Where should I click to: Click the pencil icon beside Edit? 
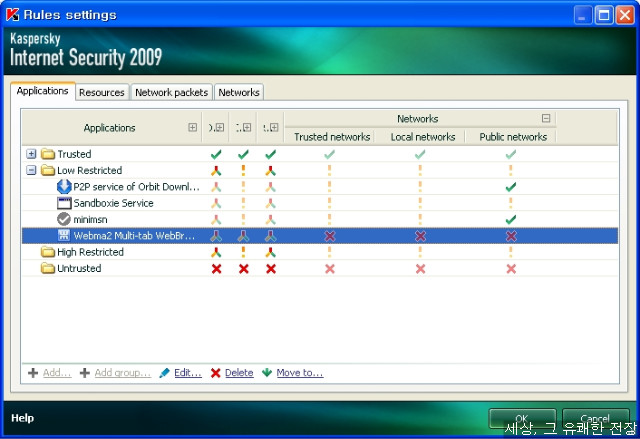pyautogui.click(x=164, y=372)
